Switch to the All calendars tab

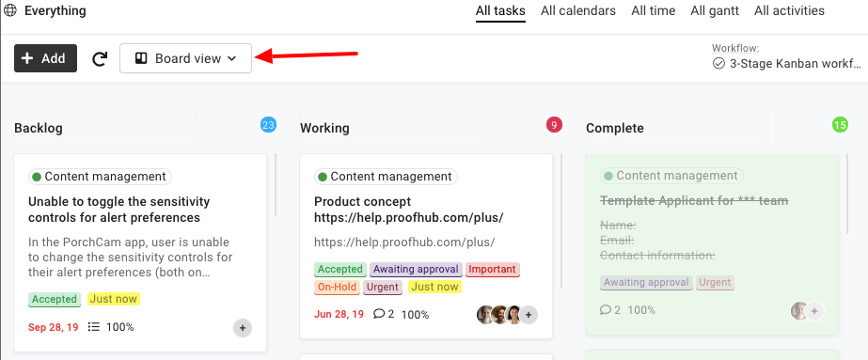point(578,11)
